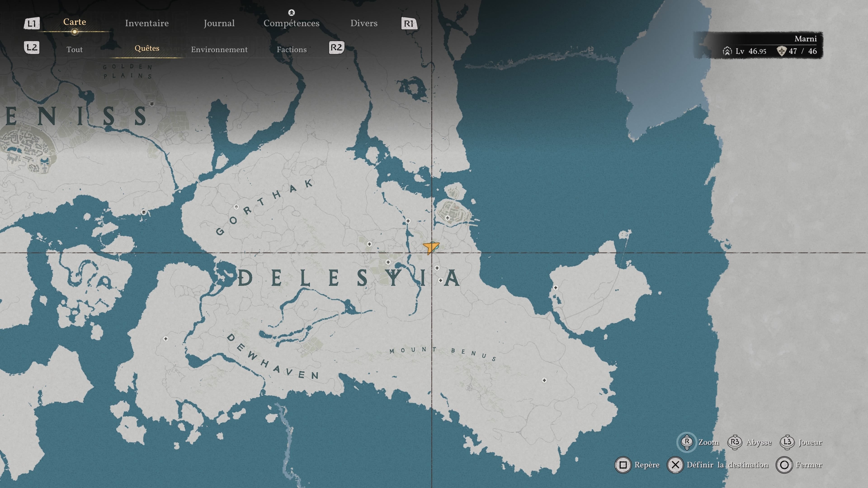Filter the map by Factions
This screenshot has height=488, width=868.
coord(292,49)
